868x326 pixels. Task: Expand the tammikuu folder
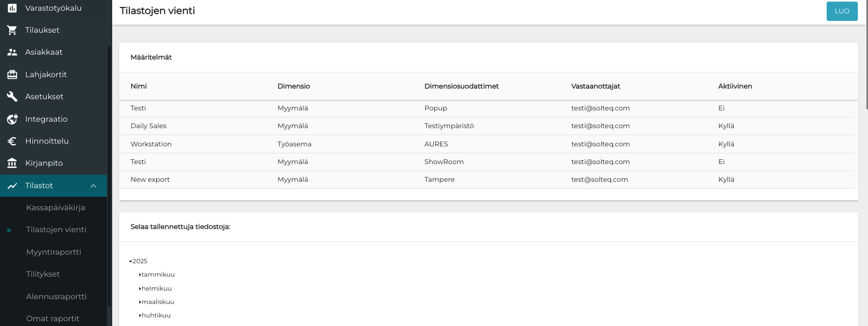pos(140,275)
